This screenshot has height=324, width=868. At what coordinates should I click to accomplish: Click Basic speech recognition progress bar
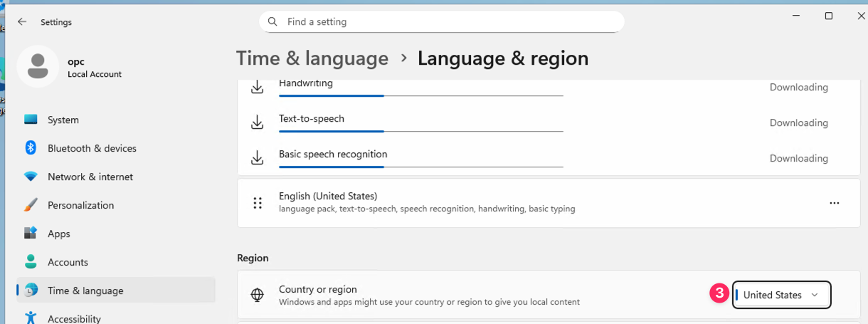[421, 167]
